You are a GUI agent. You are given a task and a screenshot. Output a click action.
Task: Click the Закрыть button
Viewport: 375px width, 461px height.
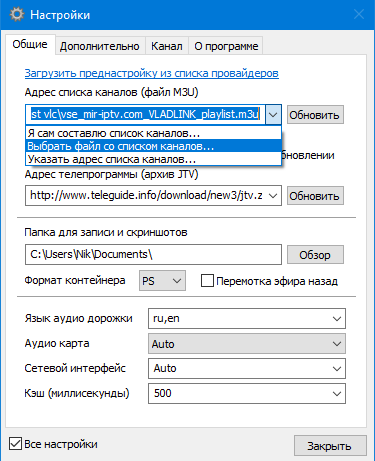coord(330,446)
